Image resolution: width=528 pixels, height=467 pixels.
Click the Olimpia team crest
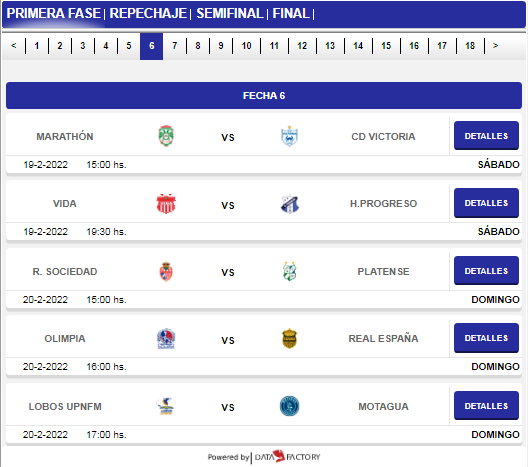[x=166, y=338]
